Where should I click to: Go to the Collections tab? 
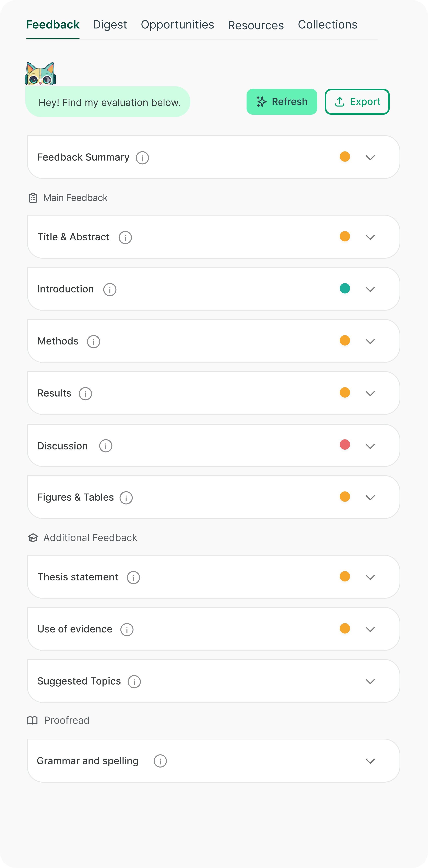[327, 25]
